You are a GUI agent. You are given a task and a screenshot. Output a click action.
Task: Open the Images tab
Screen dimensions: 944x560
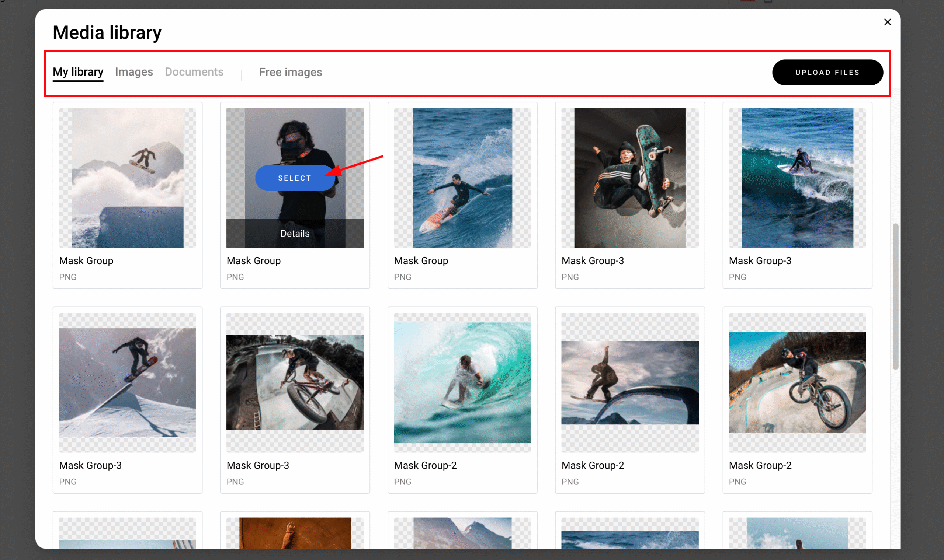click(x=134, y=72)
